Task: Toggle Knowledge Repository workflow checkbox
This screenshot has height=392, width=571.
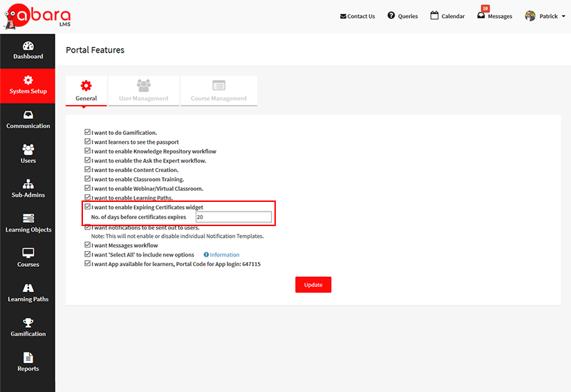Action: [x=87, y=151]
